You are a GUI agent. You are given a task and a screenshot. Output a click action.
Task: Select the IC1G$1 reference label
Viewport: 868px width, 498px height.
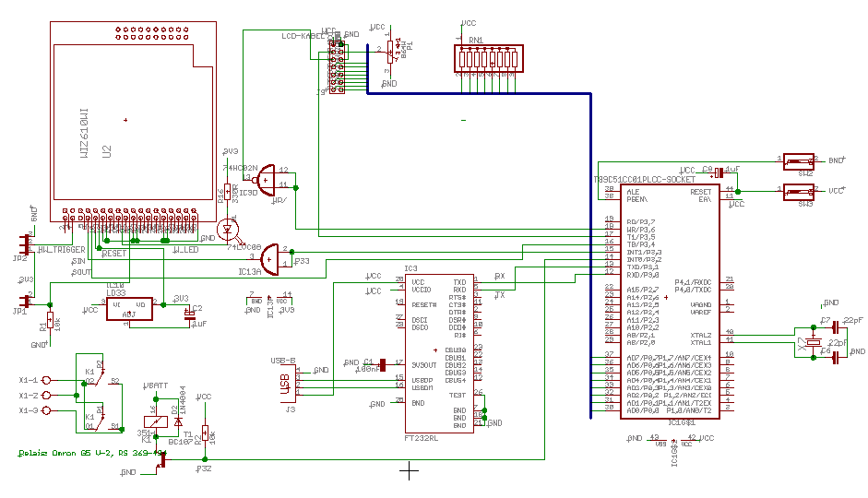[682, 422]
